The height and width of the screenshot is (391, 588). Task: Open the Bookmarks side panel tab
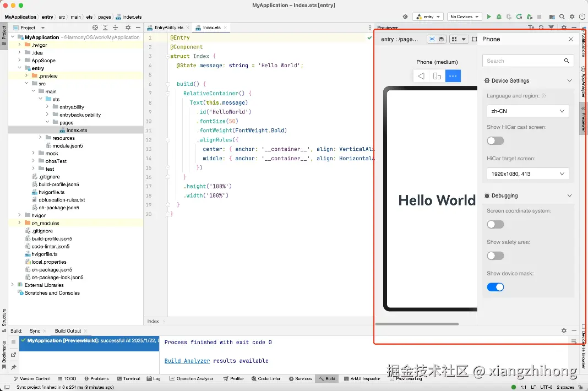coord(4,354)
